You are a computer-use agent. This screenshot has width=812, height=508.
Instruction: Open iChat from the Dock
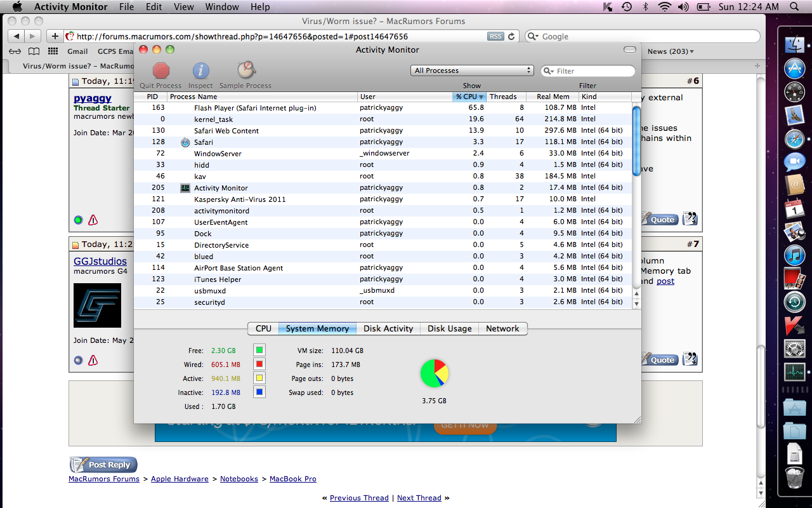[x=794, y=163]
